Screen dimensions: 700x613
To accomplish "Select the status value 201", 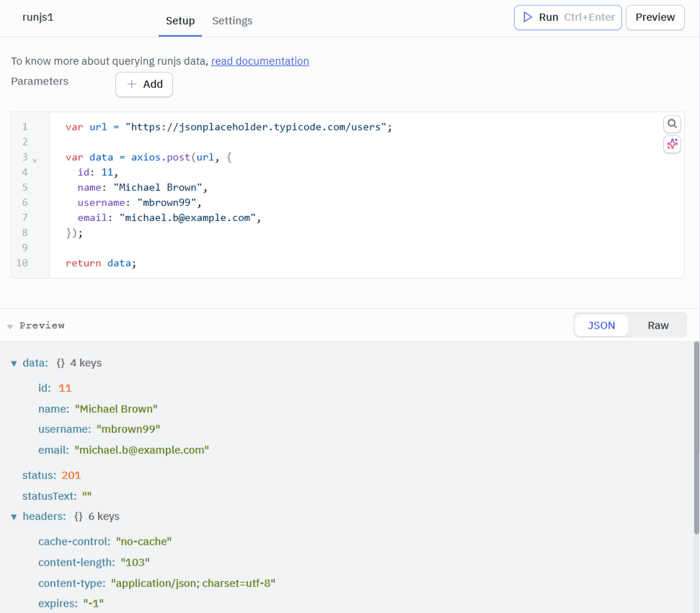I will (x=70, y=475).
